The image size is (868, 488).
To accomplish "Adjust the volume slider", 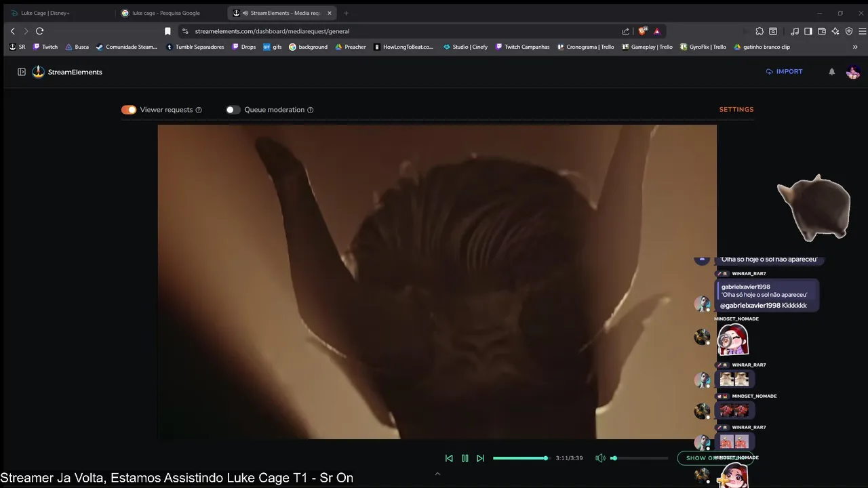I will 639,458.
